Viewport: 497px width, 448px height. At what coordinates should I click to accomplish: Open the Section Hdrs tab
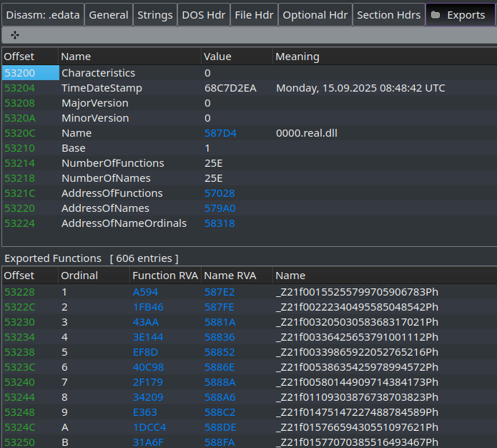[x=388, y=15]
